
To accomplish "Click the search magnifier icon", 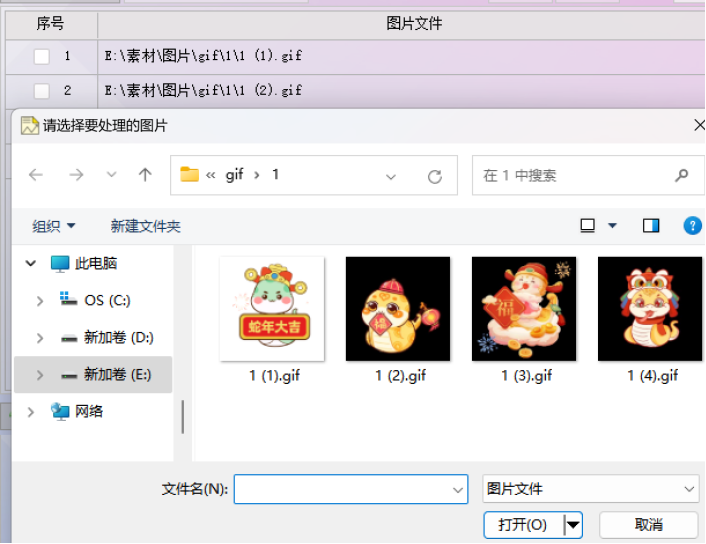I will [682, 175].
